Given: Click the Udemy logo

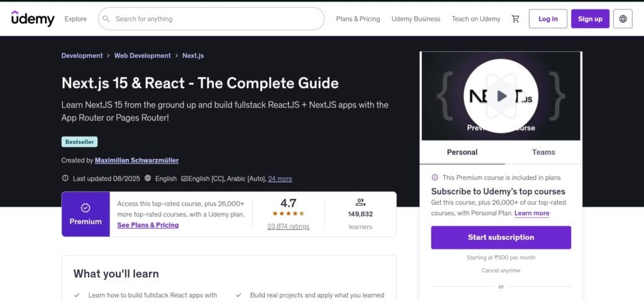Looking at the screenshot, I should pos(33,19).
